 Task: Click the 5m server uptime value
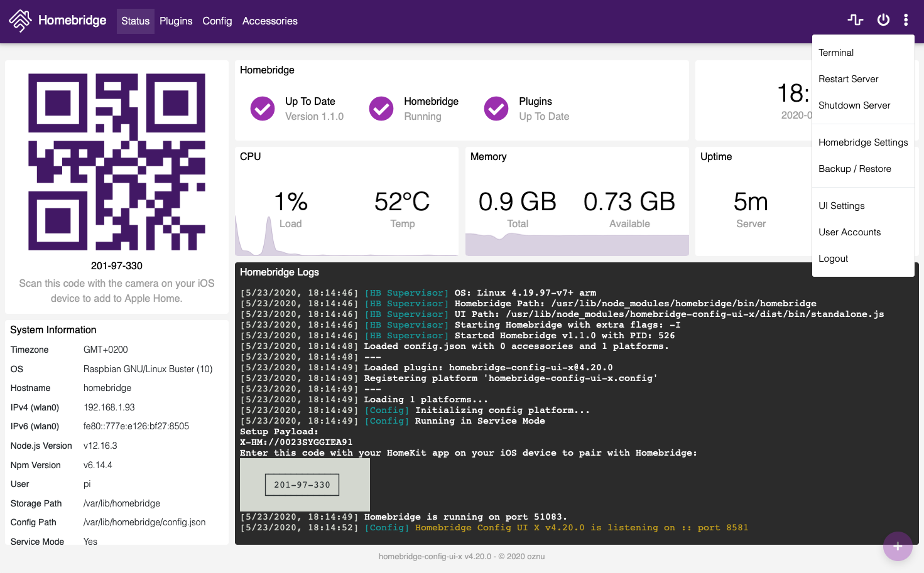751,201
